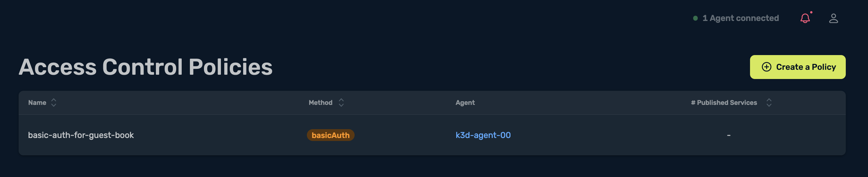
Task: Click the plus icon in Create a Policy
Action: [766, 67]
